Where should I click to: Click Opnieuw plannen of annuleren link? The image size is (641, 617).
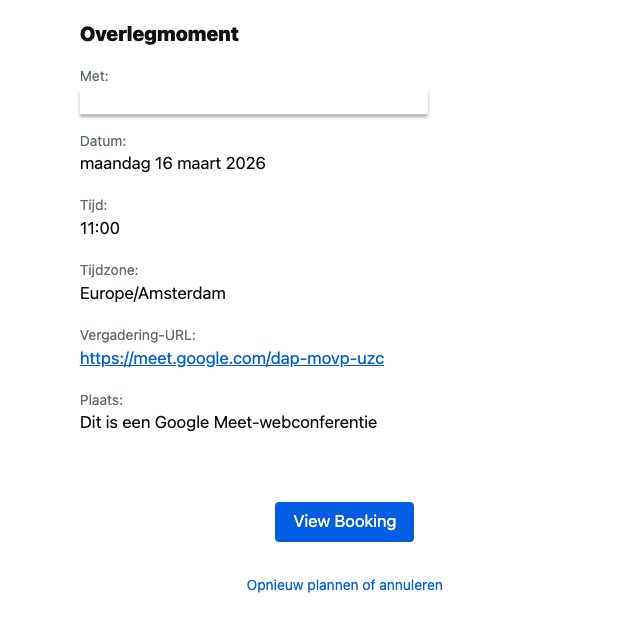[344, 585]
